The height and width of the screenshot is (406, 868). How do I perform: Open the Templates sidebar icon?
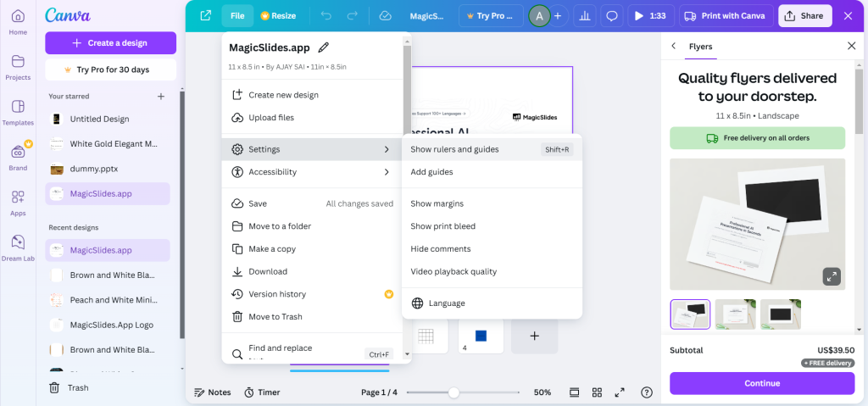click(x=18, y=113)
